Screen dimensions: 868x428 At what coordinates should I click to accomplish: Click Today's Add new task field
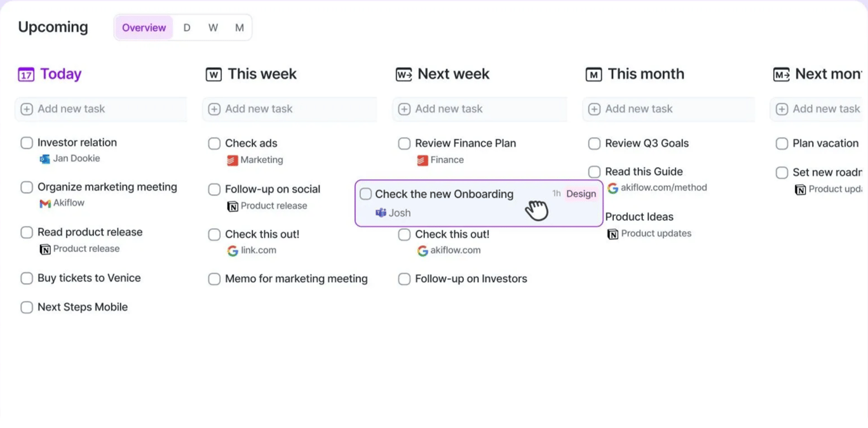[100, 109]
